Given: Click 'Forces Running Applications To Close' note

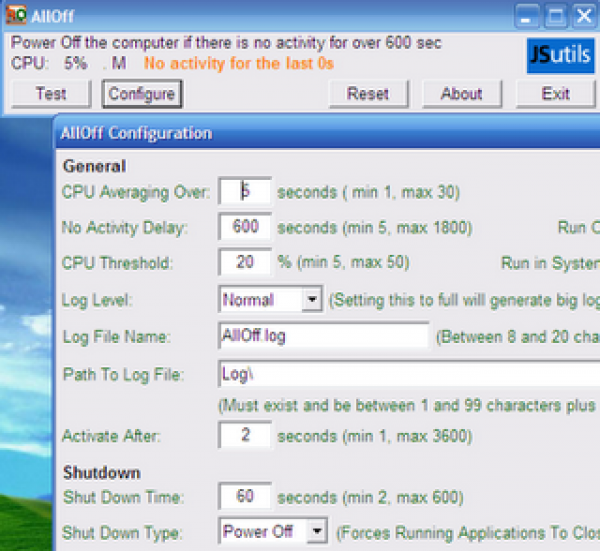Looking at the screenshot, I should 468,533.
